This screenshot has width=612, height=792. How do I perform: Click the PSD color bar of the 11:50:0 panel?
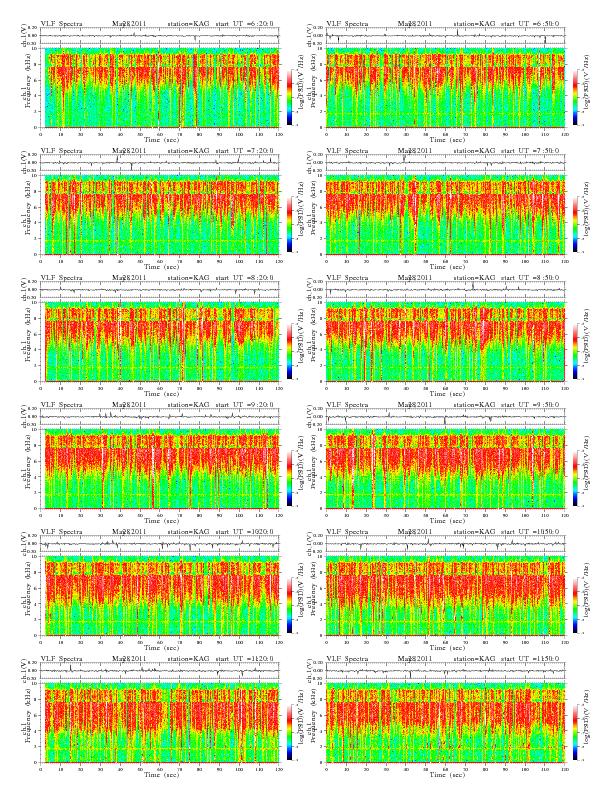(x=575, y=732)
